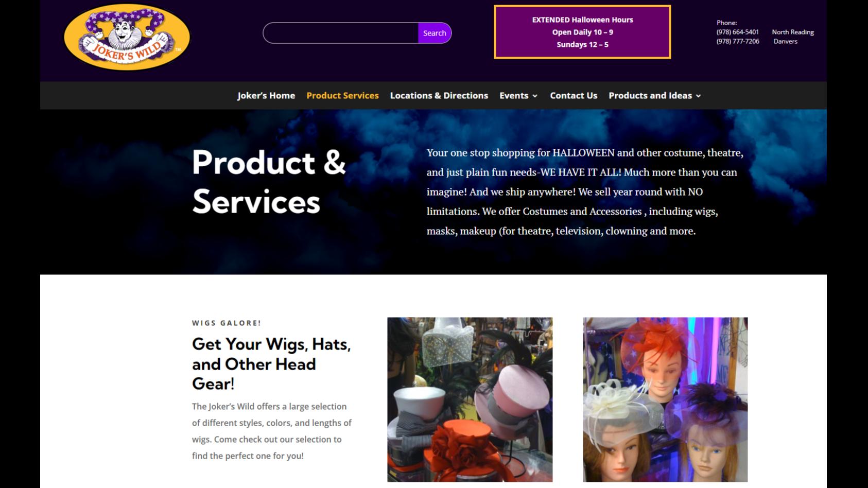Select the Product Services menu item
868x488 pixels.
[x=342, y=96]
